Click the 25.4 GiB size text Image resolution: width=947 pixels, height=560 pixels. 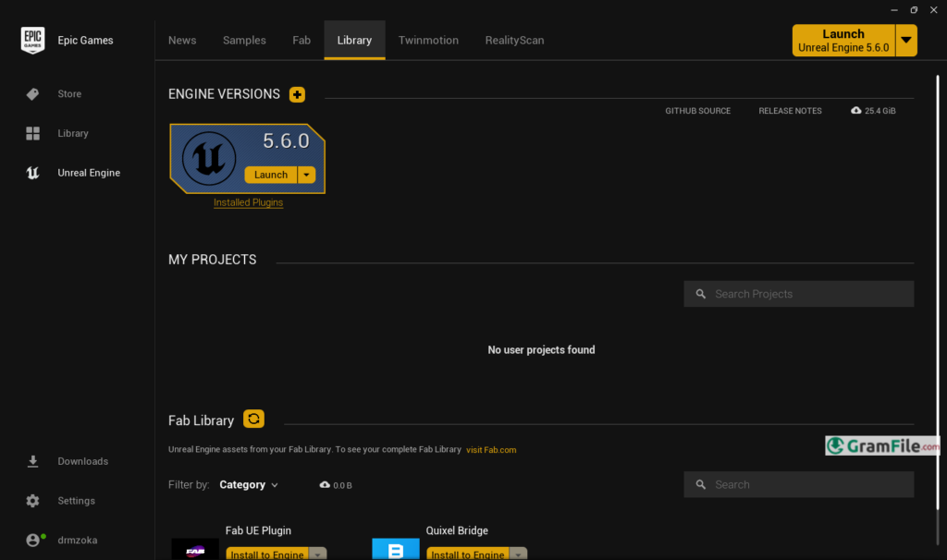pos(880,111)
